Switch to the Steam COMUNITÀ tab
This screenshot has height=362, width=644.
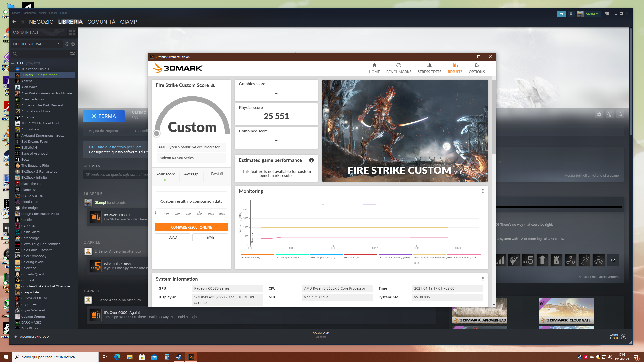[101, 22]
